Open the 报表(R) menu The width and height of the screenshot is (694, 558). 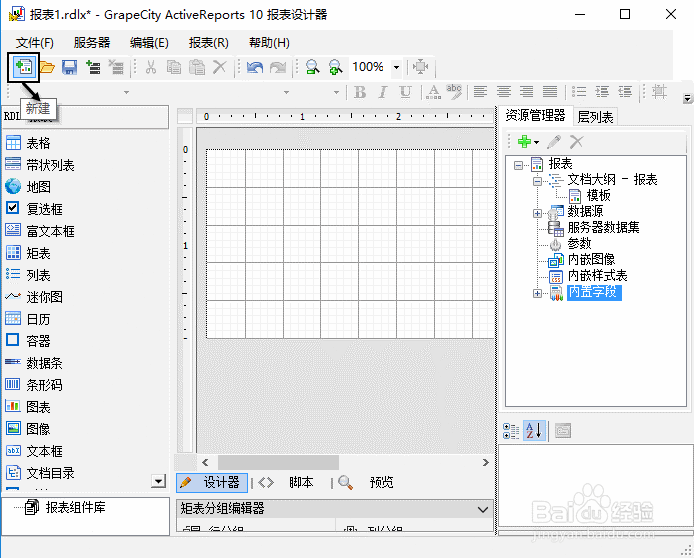[208, 43]
